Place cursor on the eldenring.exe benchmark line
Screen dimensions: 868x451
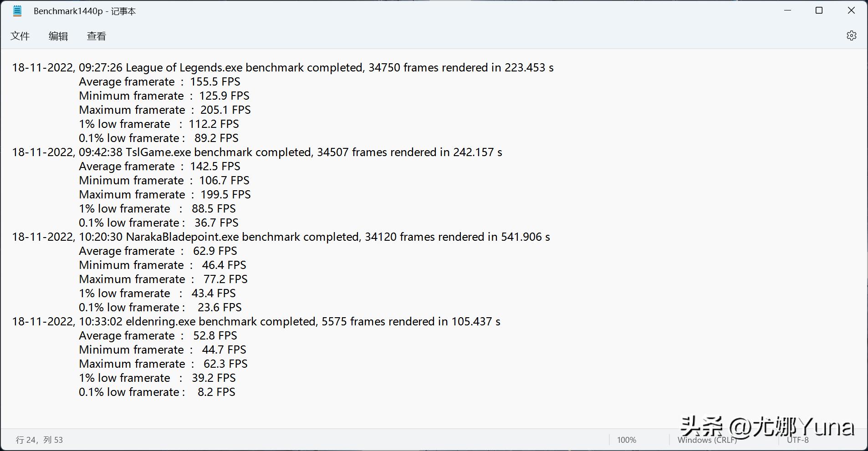click(x=256, y=322)
